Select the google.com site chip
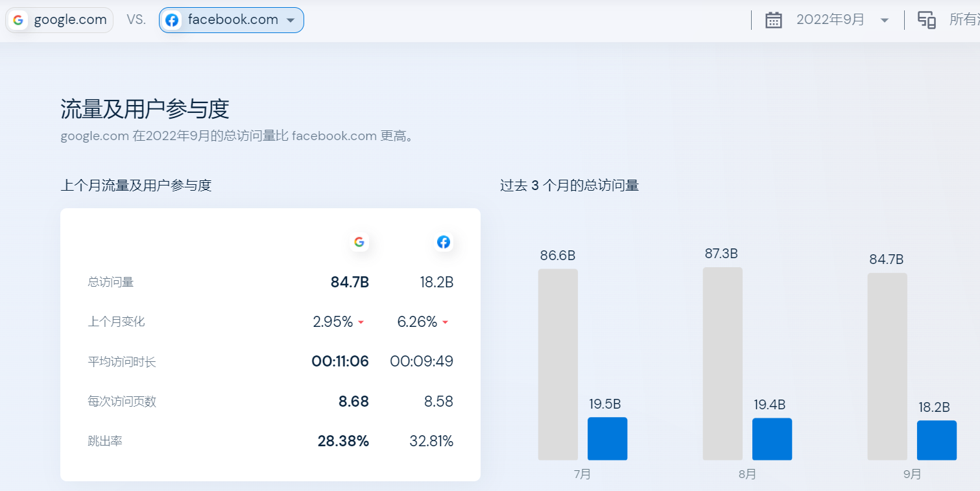 coord(60,20)
